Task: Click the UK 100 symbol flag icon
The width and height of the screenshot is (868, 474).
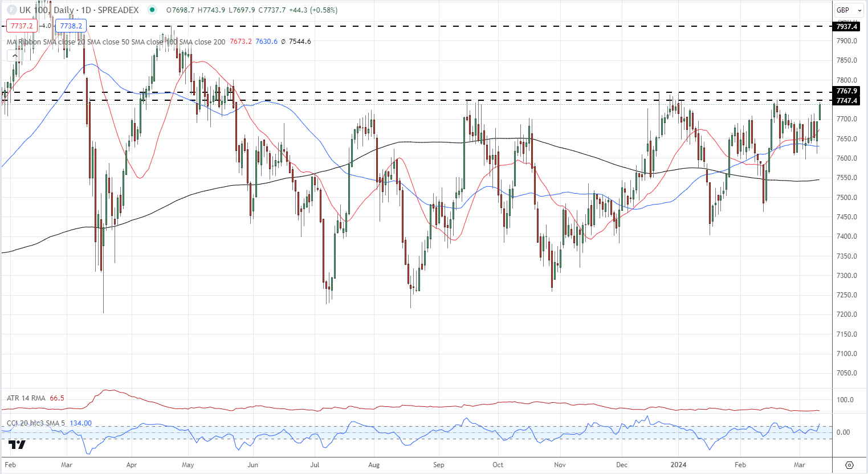Action: point(11,10)
